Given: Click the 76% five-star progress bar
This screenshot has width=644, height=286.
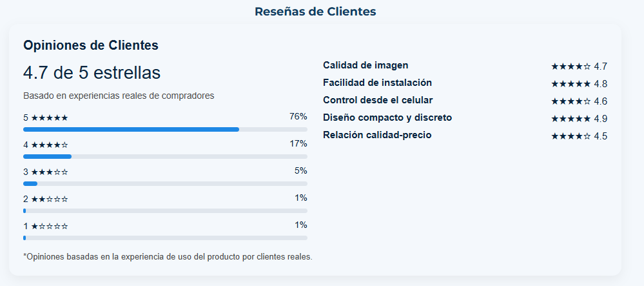Looking at the screenshot, I should click(165, 130).
